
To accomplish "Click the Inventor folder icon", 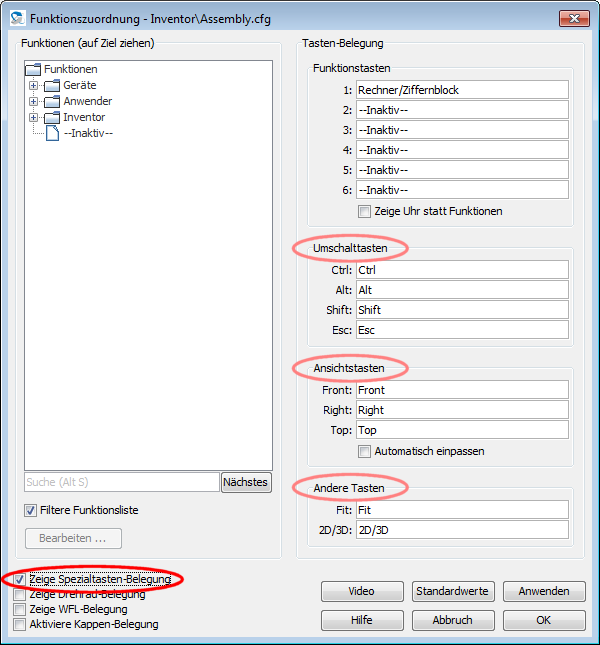I will 52,118.
